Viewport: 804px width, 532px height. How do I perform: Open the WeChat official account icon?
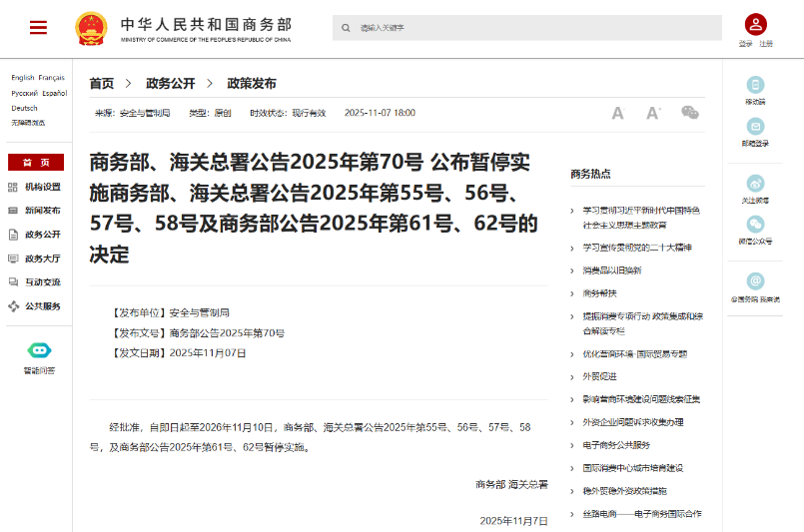(x=755, y=224)
